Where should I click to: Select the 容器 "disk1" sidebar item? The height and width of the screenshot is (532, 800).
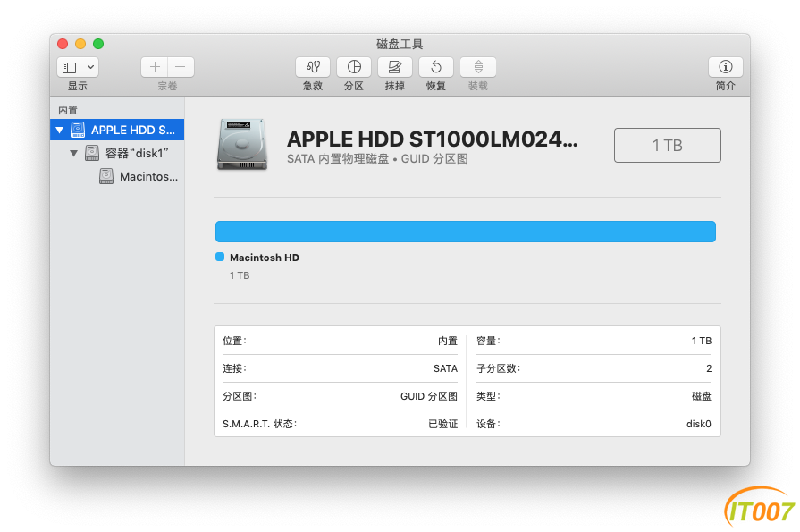pyautogui.click(x=117, y=153)
